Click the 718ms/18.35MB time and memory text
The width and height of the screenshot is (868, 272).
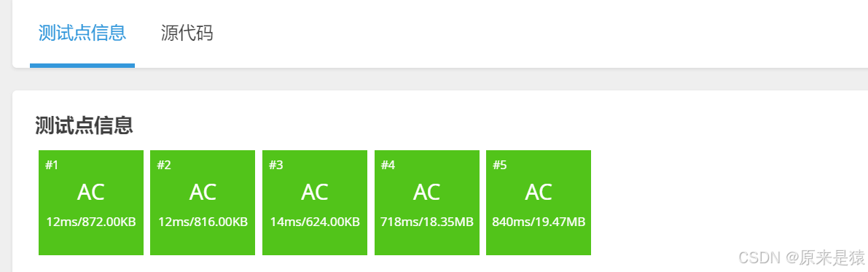tap(427, 222)
